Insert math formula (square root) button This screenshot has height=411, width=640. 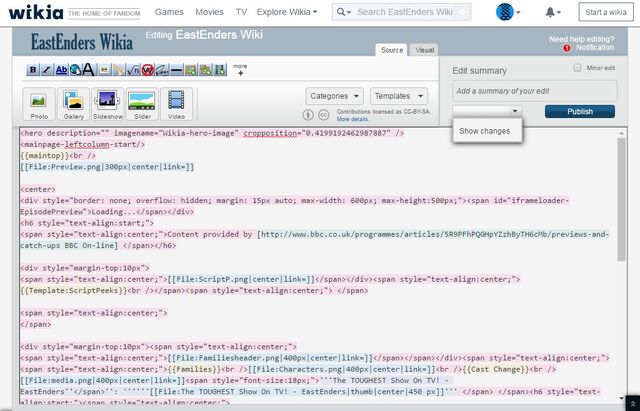tap(133, 70)
